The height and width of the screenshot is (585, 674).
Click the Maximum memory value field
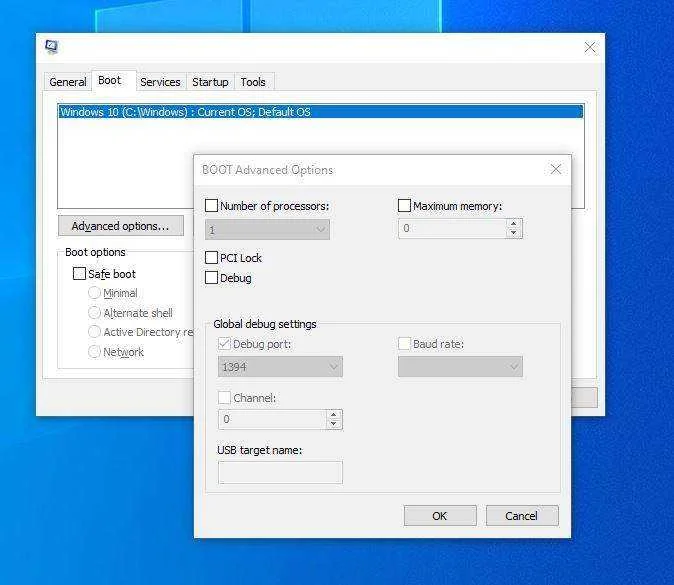click(453, 228)
